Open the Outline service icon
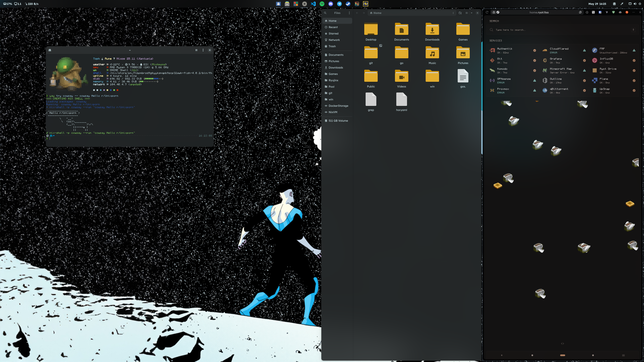644x362 pixels. [545, 80]
